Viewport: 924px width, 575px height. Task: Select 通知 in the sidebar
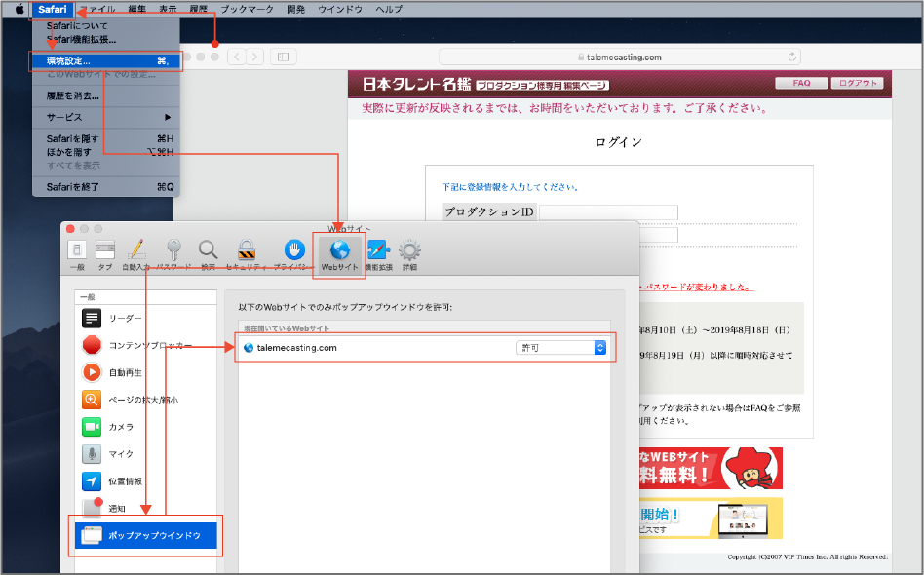(x=146, y=509)
